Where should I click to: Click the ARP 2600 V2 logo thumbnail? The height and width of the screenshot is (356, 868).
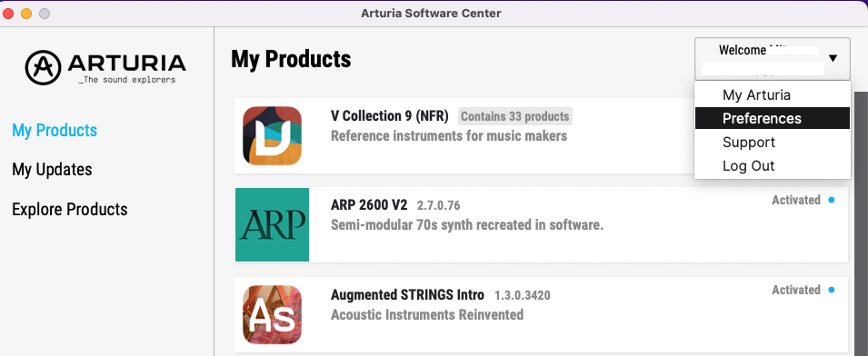272,224
